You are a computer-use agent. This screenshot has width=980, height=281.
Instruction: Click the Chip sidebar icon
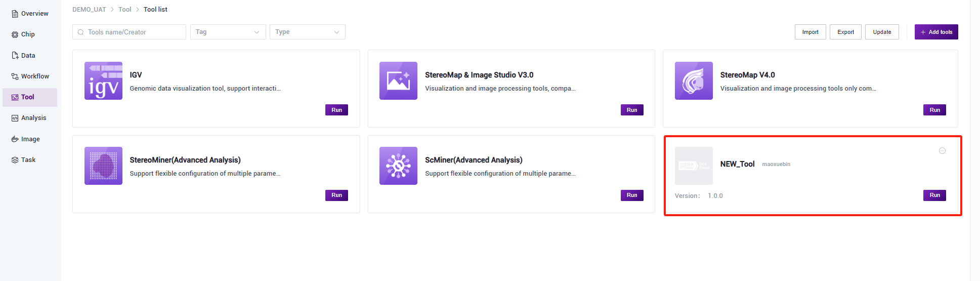[x=15, y=34]
